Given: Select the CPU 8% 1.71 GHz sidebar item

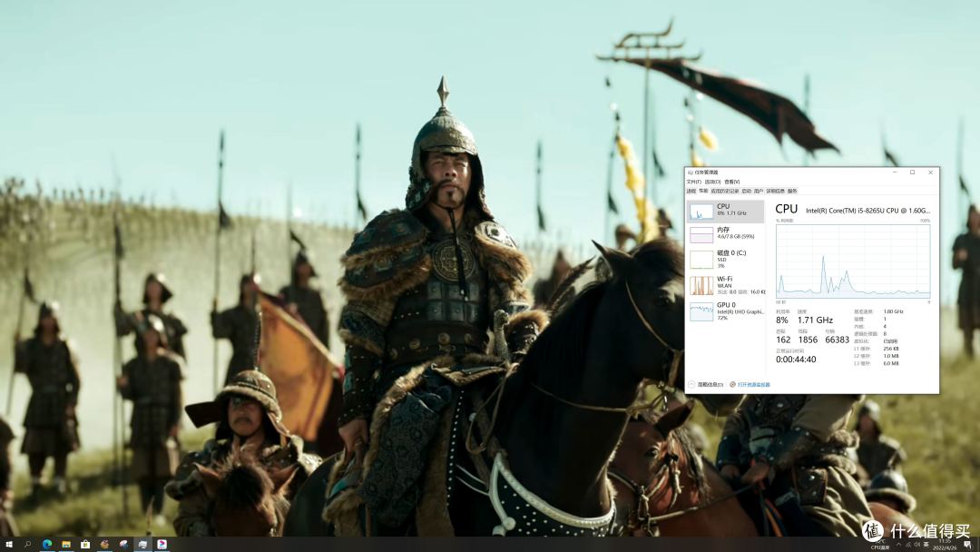Looking at the screenshot, I should 726,212.
